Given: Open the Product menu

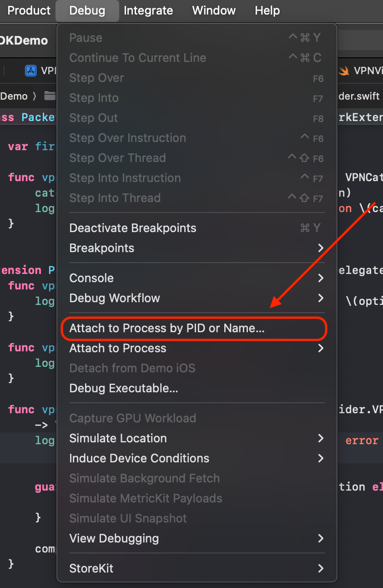Looking at the screenshot, I should coord(28,10).
